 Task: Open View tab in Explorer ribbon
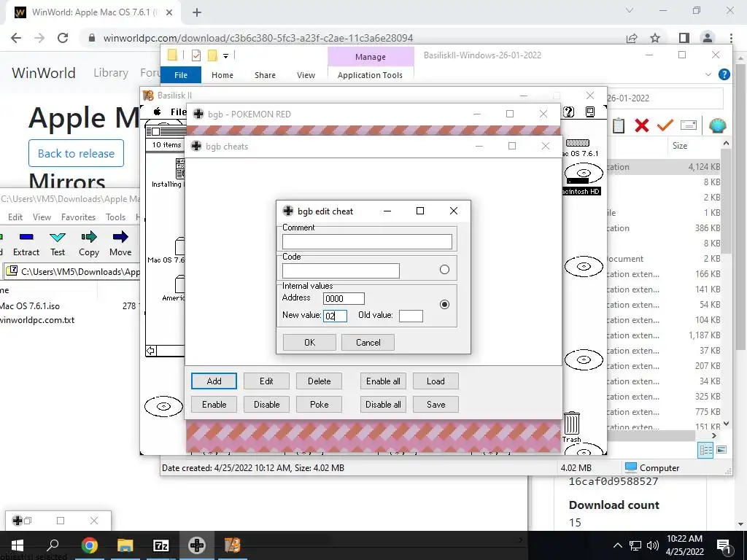click(x=306, y=75)
